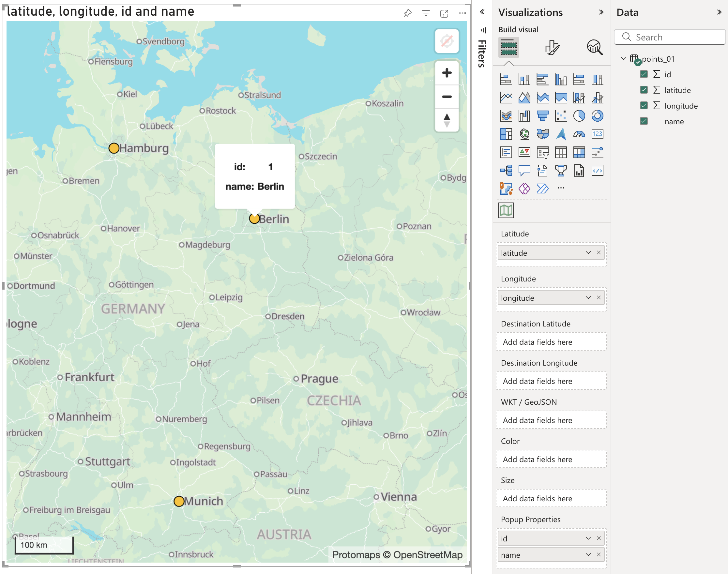Uncheck the id field in points_01
Viewport: 728px width, 574px height.
[x=644, y=74]
